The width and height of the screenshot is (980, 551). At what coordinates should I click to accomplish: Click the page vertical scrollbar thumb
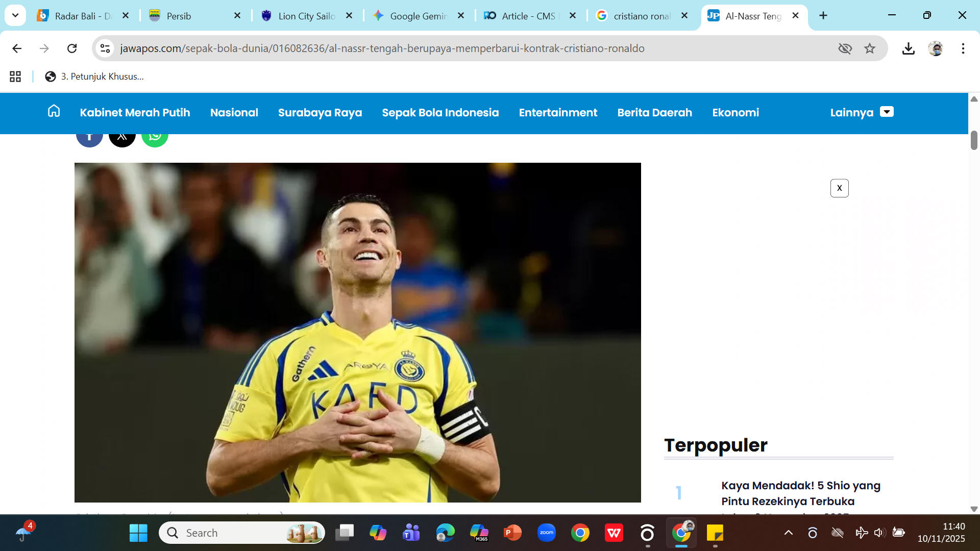coord(974,140)
